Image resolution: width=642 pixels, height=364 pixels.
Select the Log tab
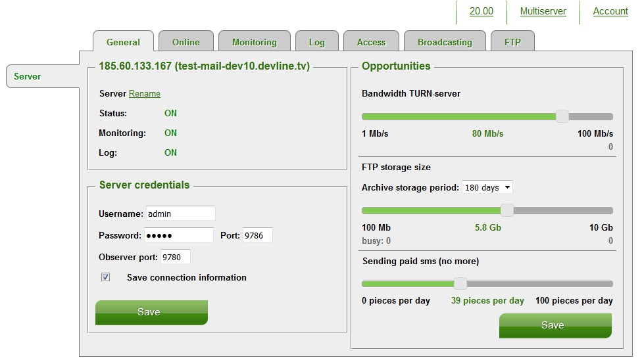317,41
